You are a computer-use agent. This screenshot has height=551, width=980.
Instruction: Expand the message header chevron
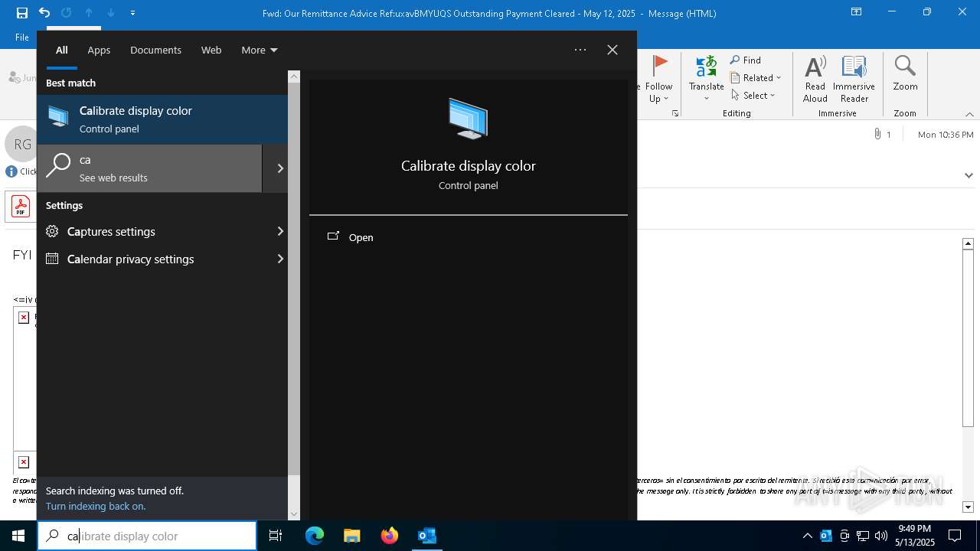[969, 175]
